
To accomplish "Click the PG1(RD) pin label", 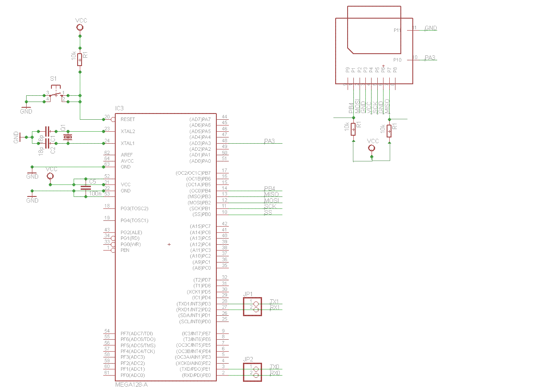I will [x=130, y=238].
